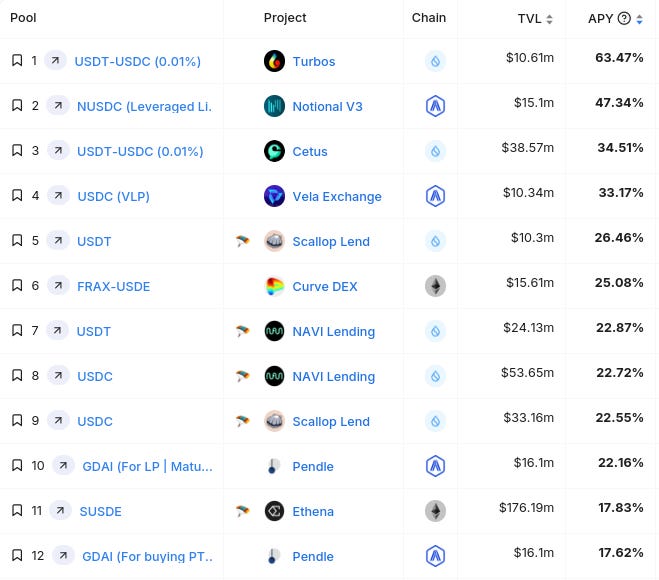Click the Chain column header
Viewport: 659px width, 580px height.
coord(429,18)
